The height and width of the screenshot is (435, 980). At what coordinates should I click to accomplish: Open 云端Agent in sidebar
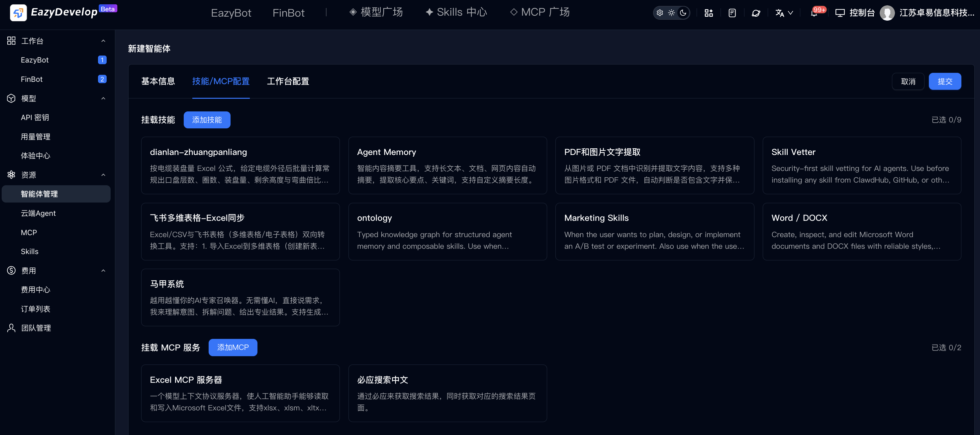pos(38,213)
